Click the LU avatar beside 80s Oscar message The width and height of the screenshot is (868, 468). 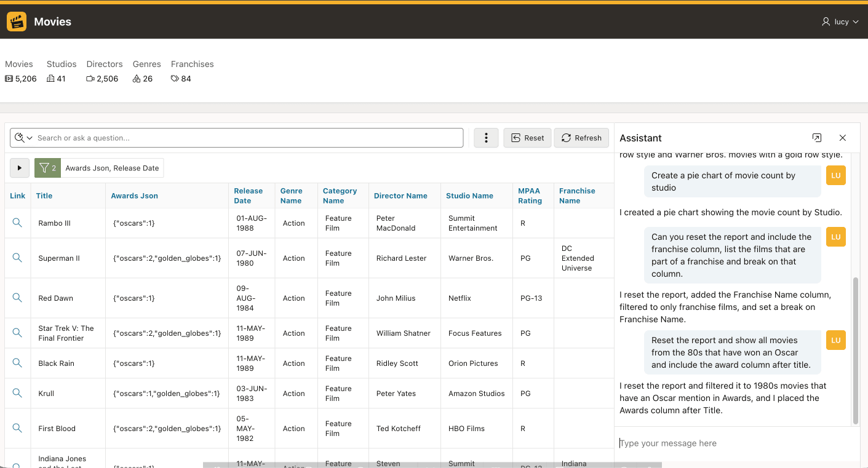pyautogui.click(x=836, y=340)
